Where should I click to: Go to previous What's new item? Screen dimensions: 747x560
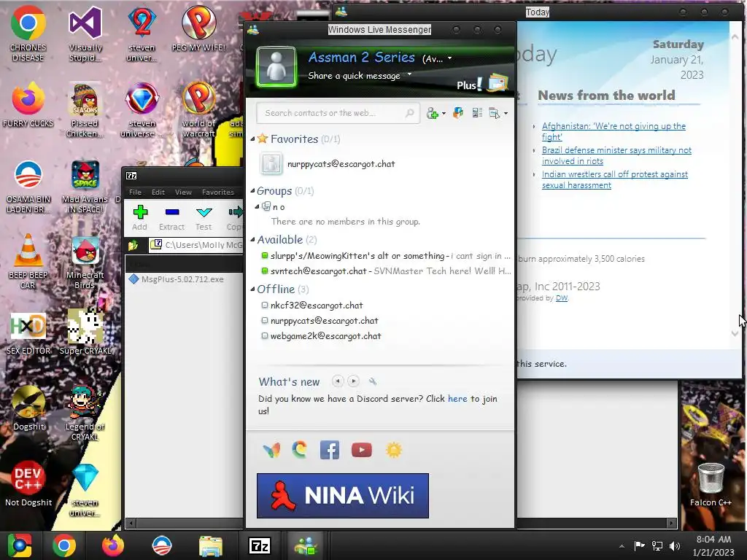click(338, 381)
